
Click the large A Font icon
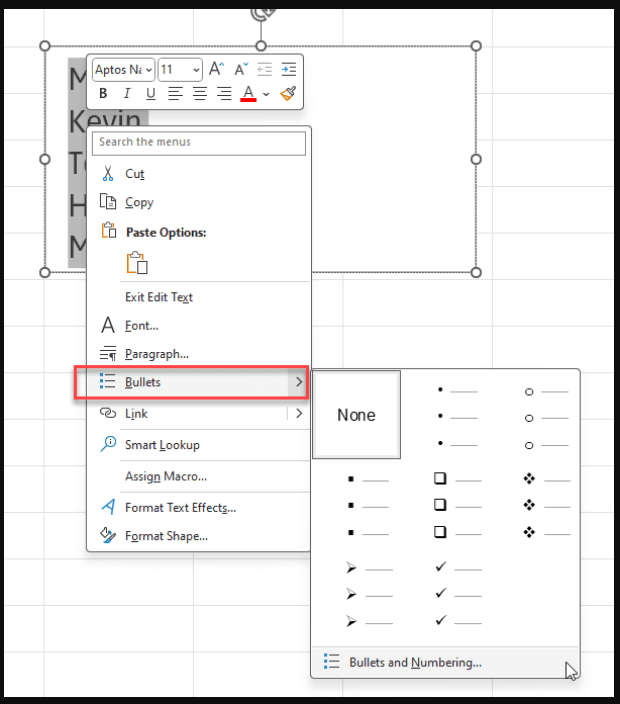click(108, 325)
